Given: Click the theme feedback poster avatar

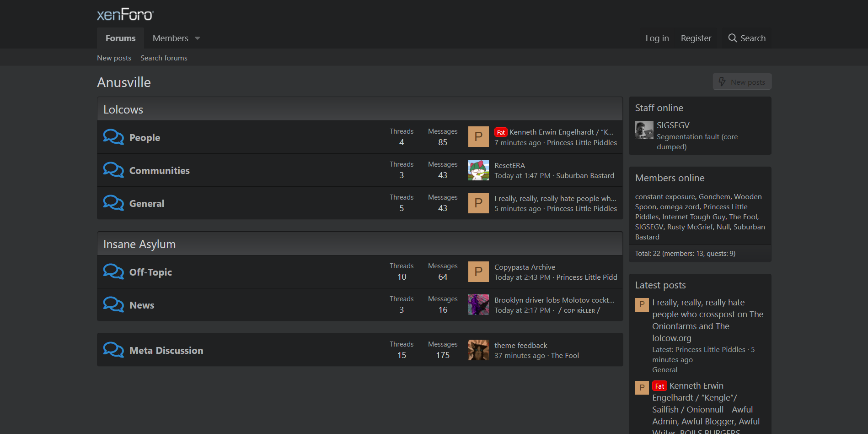Looking at the screenshot, I should [x=478, y=350].
